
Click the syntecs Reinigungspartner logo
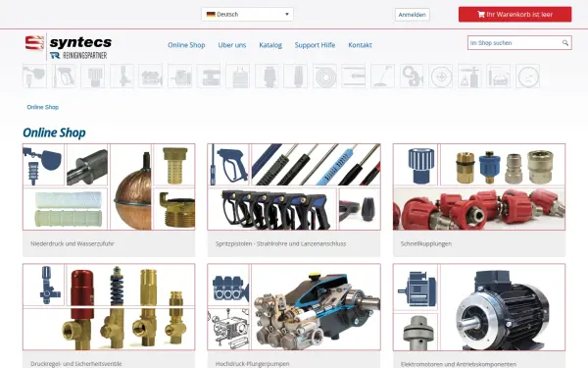[69, 46]
